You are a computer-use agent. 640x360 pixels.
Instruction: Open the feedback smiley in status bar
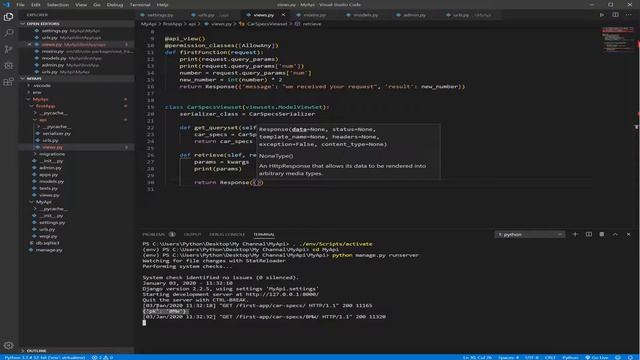coord(618,357)
